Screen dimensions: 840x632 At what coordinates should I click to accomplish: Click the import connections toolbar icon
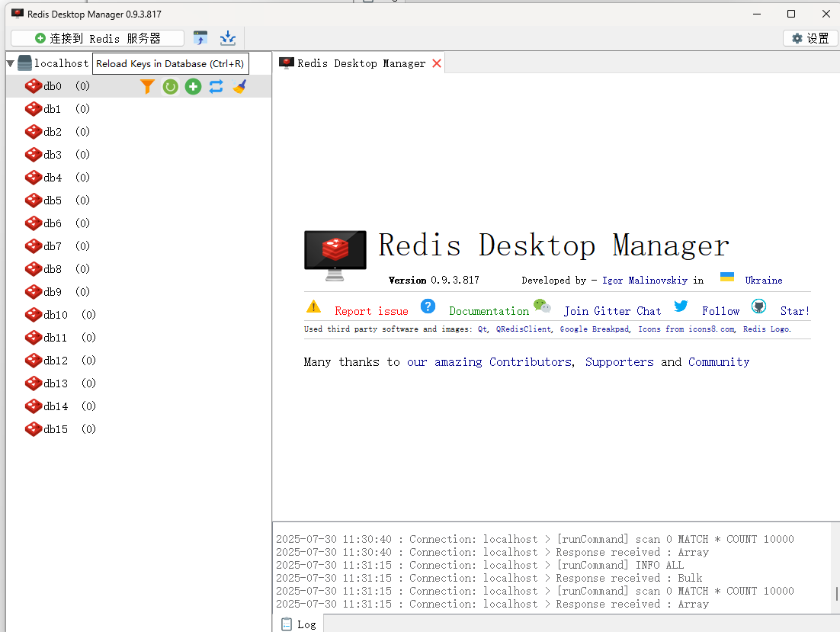click(x=200, y=38)
